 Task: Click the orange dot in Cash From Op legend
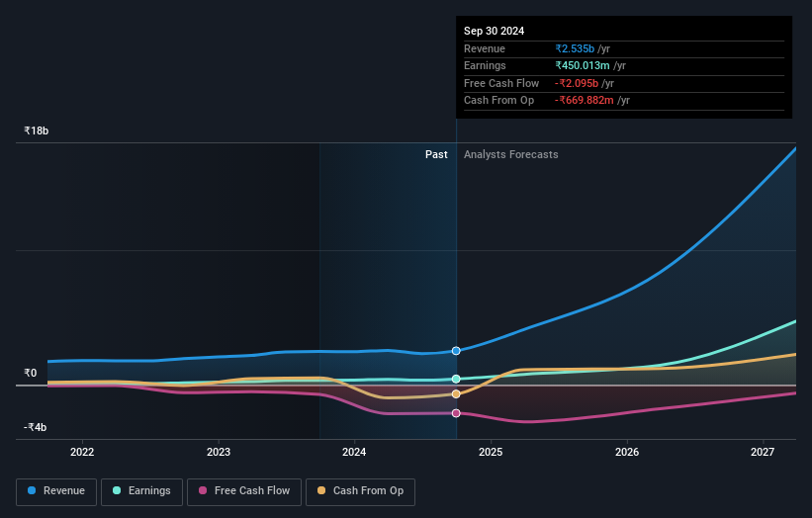(321, 490)
